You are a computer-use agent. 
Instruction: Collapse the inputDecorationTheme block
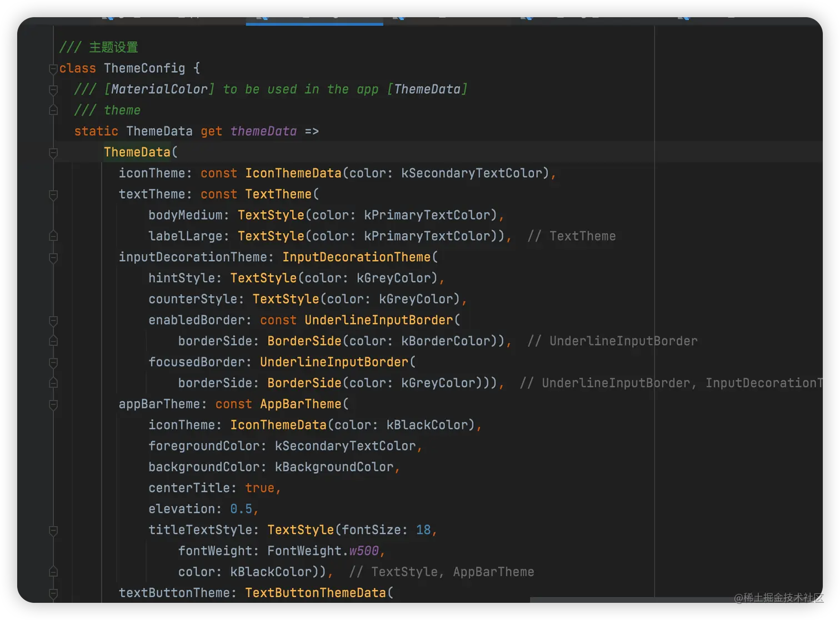point(53,258)
